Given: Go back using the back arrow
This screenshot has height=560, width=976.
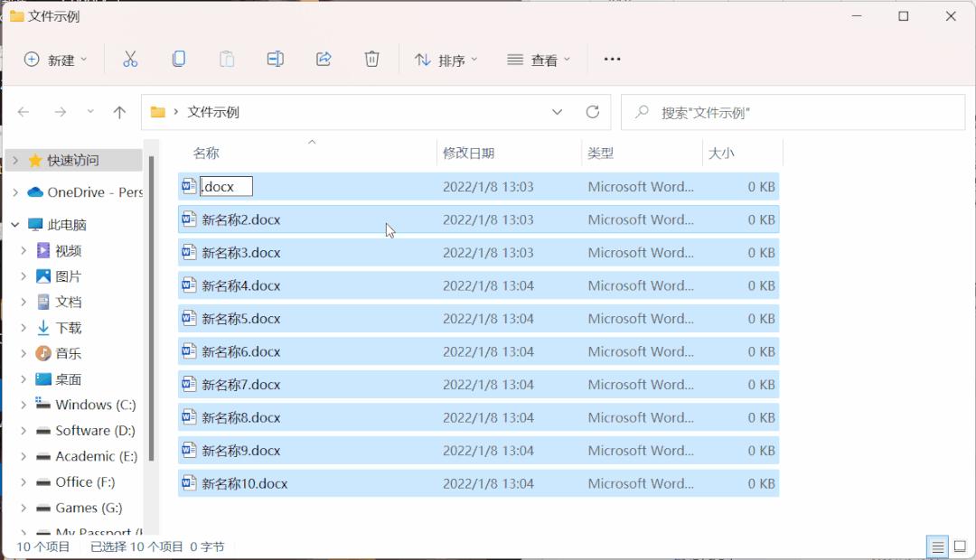Looking at the screenshot, I should click(23, 112).
